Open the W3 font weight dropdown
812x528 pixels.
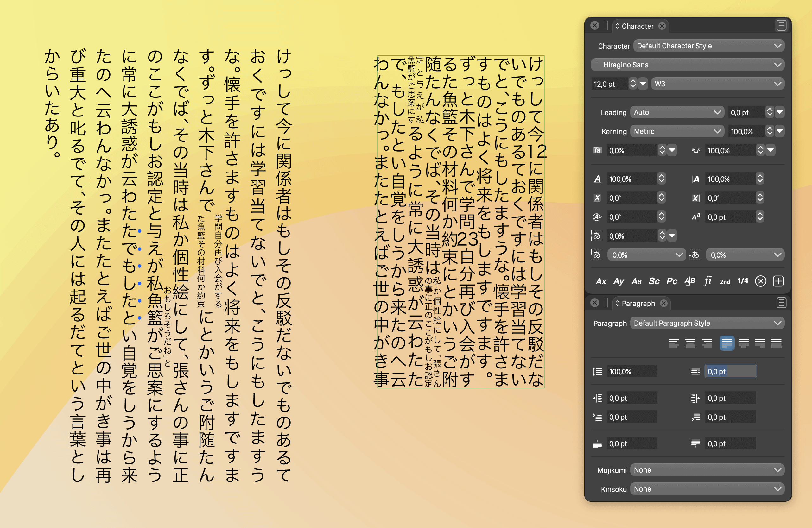coord(717,84)
